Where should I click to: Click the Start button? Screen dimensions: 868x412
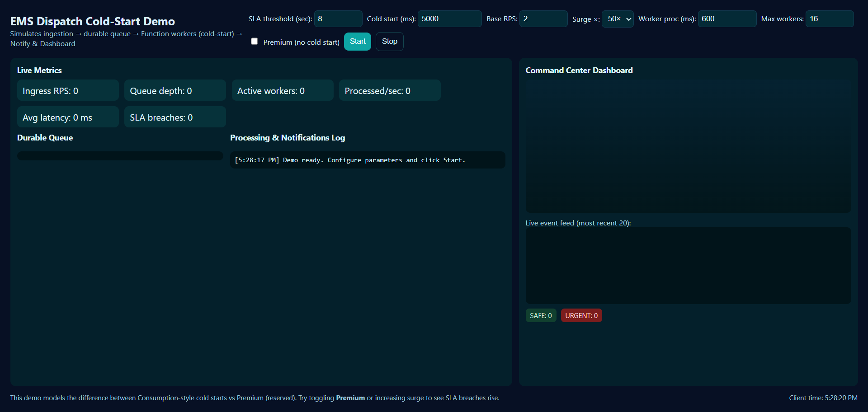click(x=358, y=42)
